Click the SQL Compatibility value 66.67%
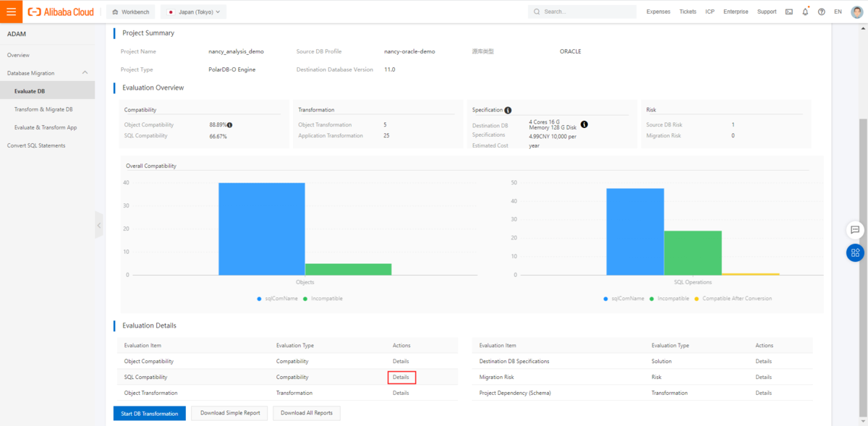Image resolution: width=868 pixels, height=426 pixels. point(218,136)
